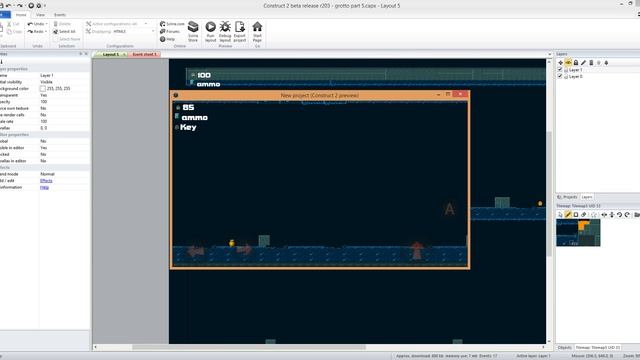The height and width of the screenshot is (360, 640).
Task: Click the background color white swatch
Action: pyautogui.click(x=42, y=89)
